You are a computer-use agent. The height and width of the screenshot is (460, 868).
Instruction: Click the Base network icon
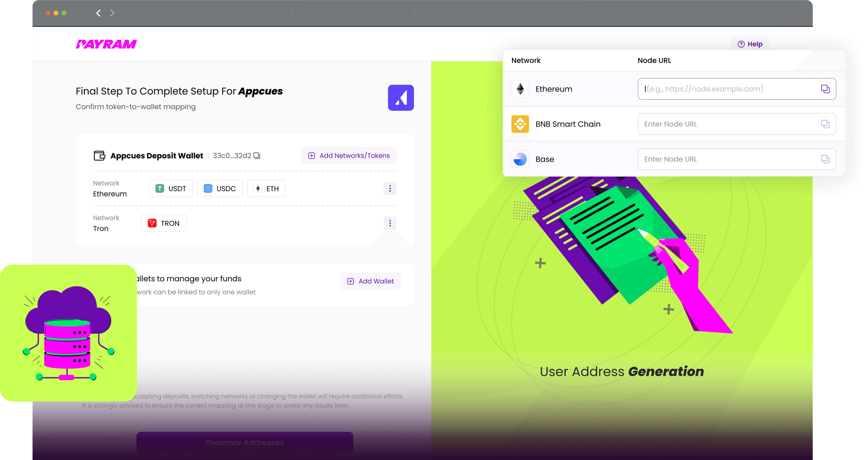tap(520, 159)
